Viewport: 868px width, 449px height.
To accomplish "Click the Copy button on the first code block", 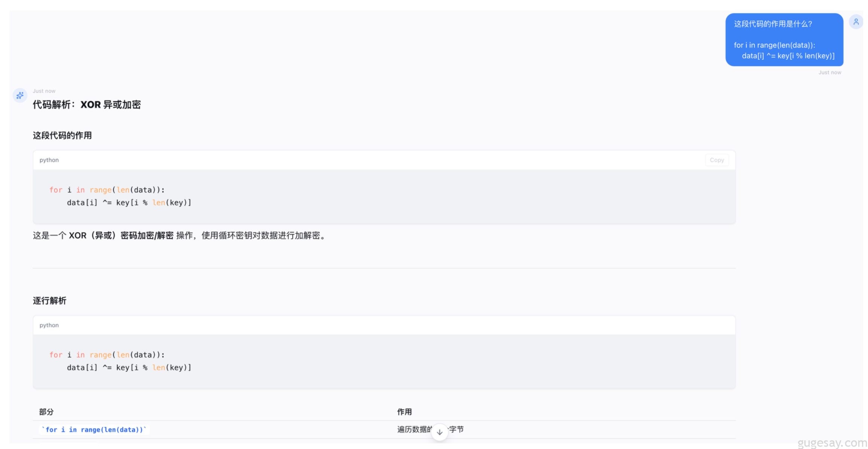I will (716, 160).
